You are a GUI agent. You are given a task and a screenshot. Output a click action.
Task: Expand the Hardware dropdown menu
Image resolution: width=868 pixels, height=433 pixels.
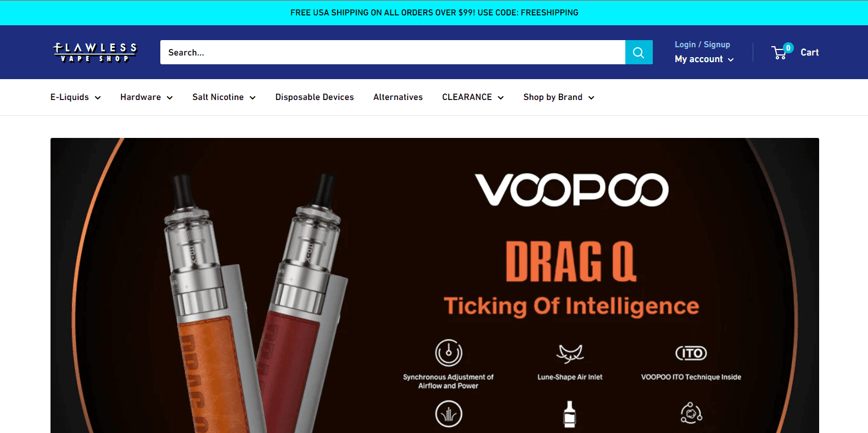[x=147, y=97]
